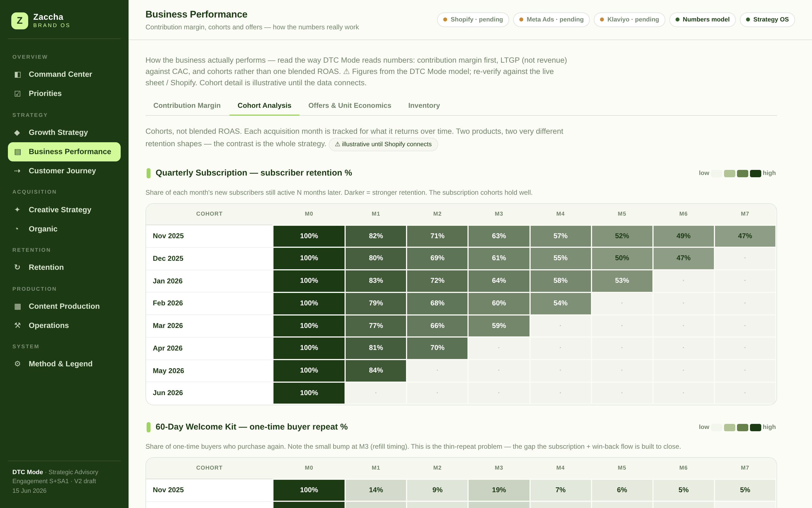Image resolution: width=812 pixels, height=508 pixels.
Task: Click the Priorities checkbox icon in sidebar
Action: click(17, 94)
